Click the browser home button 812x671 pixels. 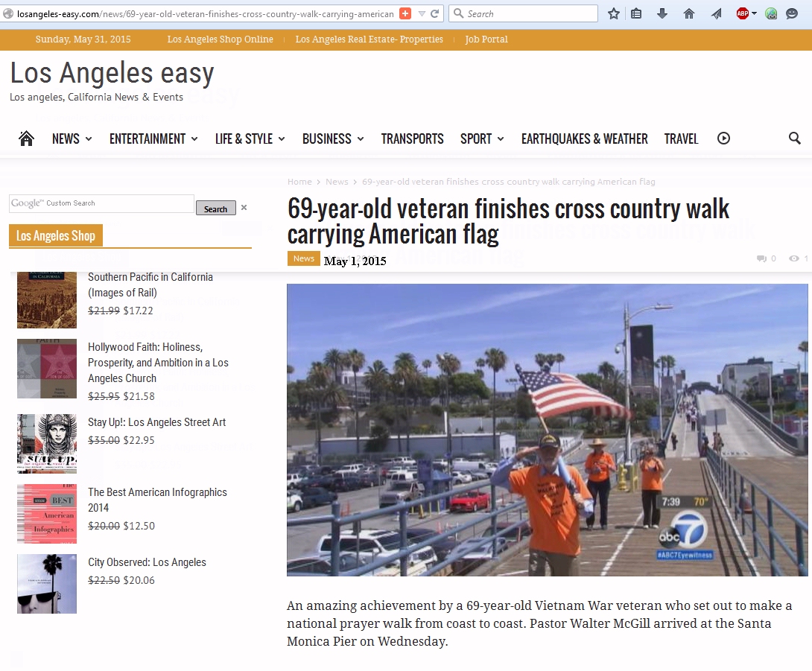pos(689,13)
